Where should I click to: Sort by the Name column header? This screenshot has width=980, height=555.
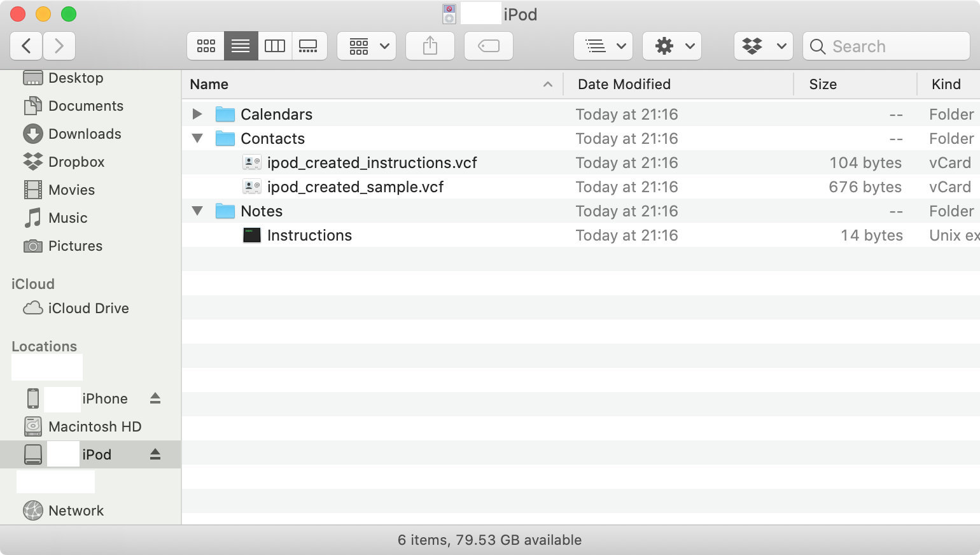click(x=372, y=84)
